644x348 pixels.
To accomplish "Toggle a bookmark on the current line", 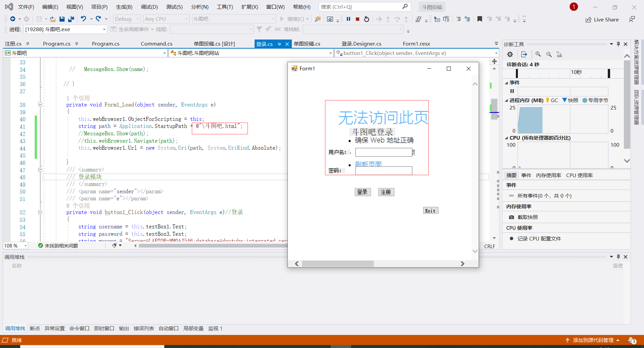I will [480, 19].
